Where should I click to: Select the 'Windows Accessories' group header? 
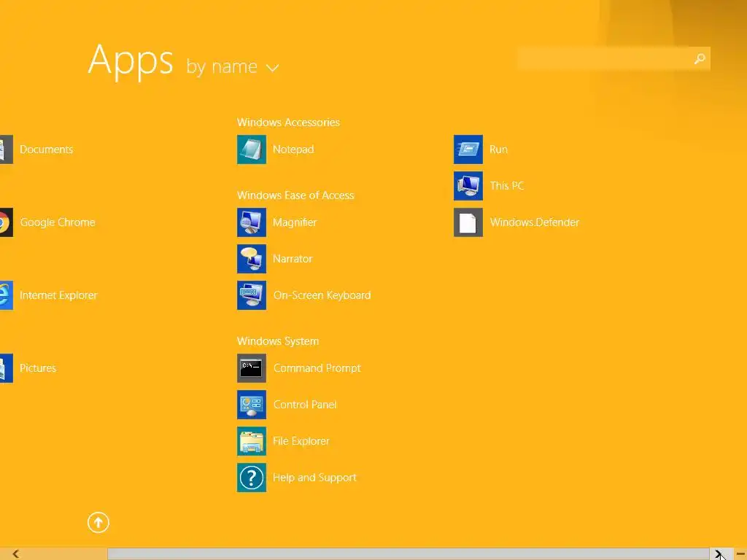click(288, 122)
